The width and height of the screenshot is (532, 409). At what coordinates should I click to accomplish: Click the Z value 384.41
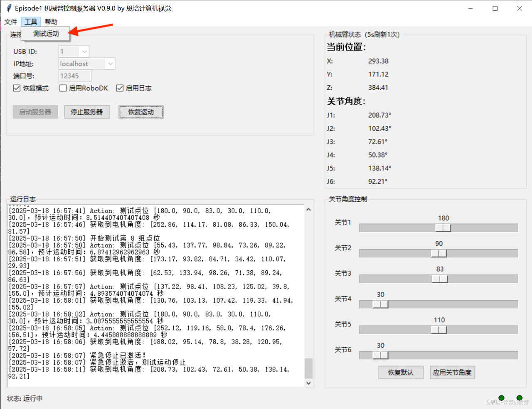[x=378, y=88]
